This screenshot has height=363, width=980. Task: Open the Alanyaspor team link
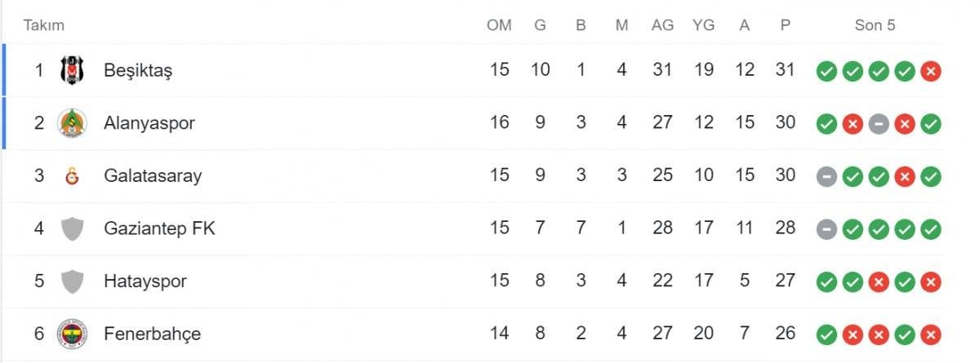click(x=149, y=123)
